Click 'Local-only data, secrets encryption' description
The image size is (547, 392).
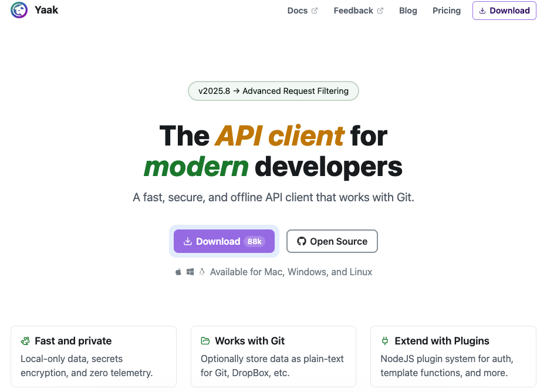tap(86, 366)
